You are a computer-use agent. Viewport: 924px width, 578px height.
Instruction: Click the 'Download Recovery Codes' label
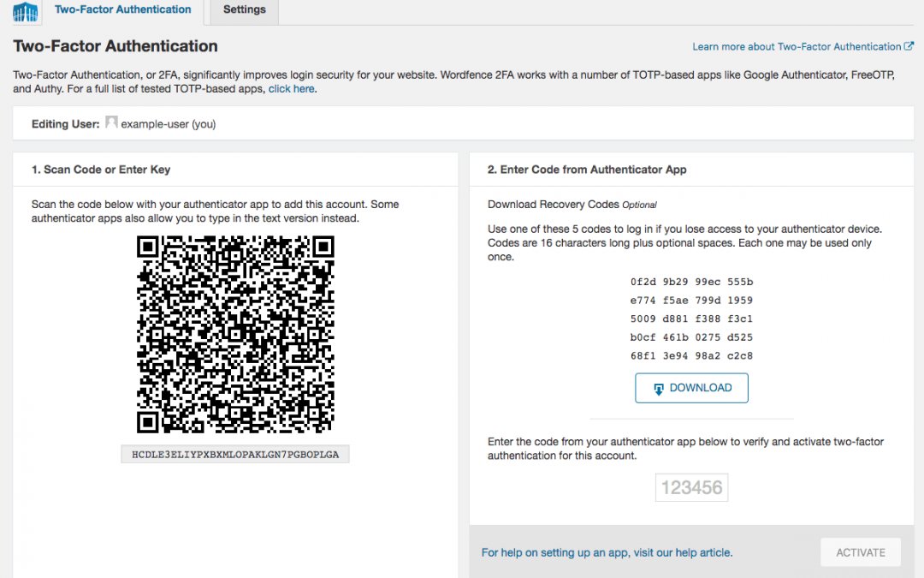[554, 204]
